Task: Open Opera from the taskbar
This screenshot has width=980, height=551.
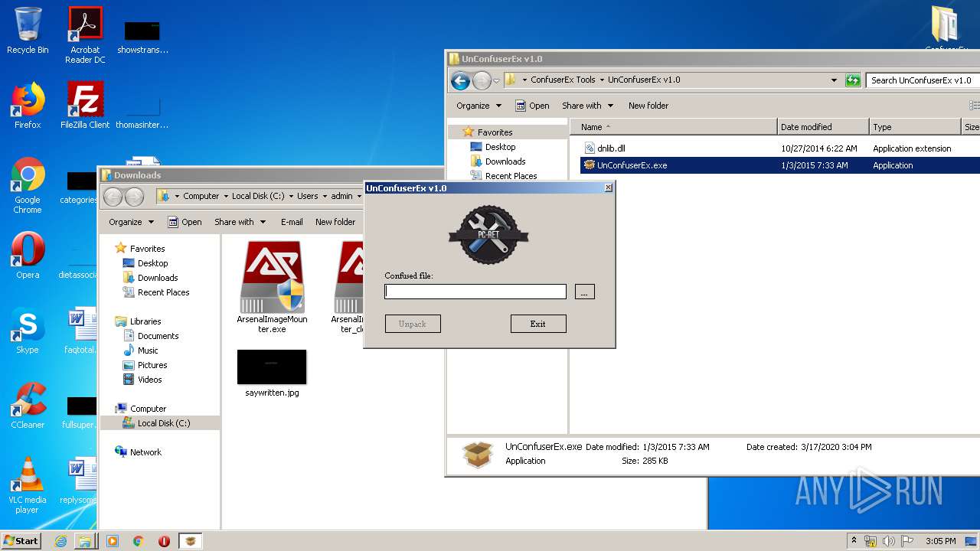Action: (164, 541)
